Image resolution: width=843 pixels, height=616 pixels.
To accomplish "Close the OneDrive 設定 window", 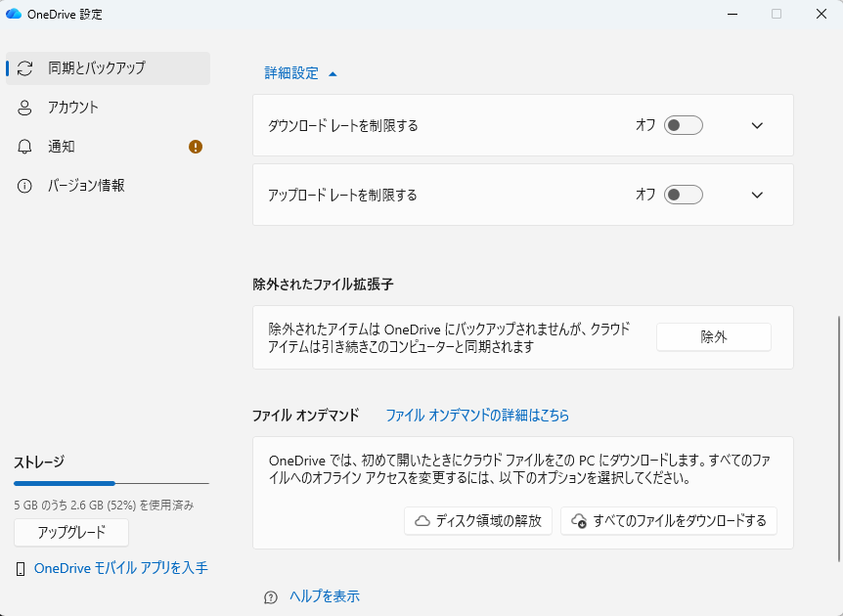I will [821, 14].
